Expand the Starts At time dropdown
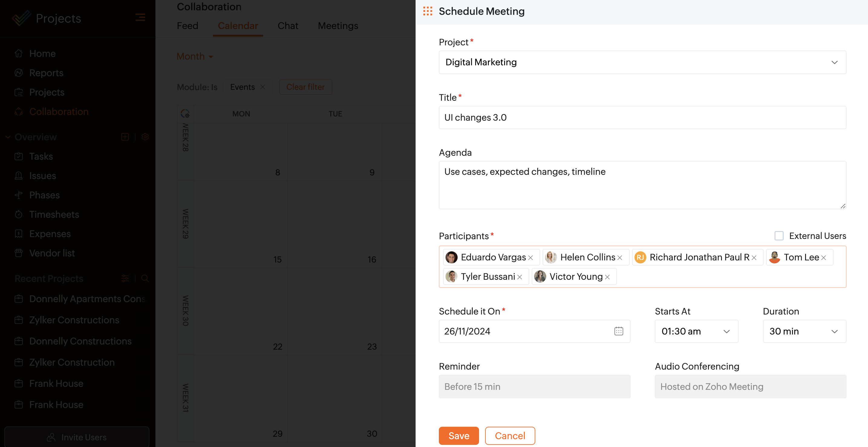868x447 pixels. pyautogui.click(x=696, y=331)
